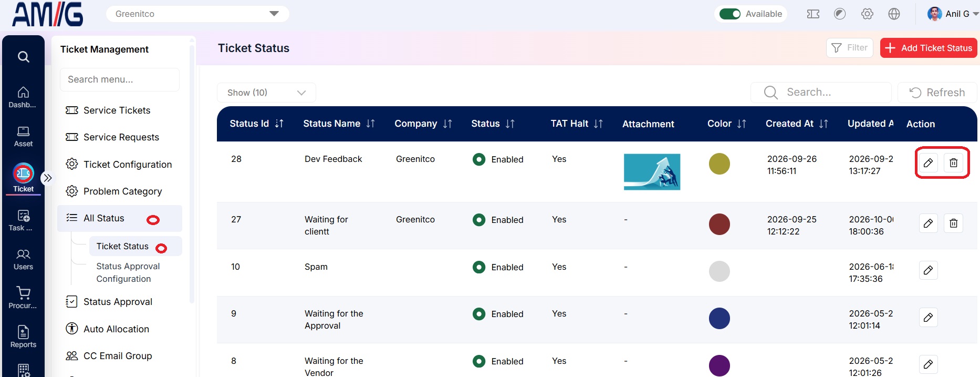
Task: Click the magnifier icon in table search
Action: click(x=770, y=93)
